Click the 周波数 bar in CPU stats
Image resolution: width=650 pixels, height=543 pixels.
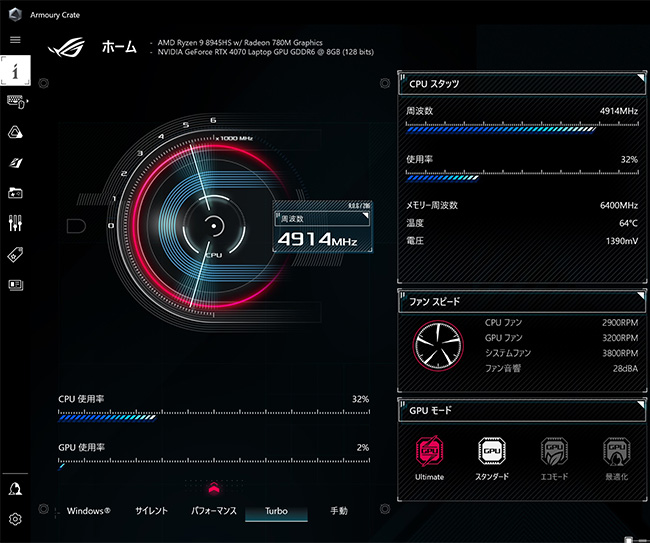click(522, 127)
